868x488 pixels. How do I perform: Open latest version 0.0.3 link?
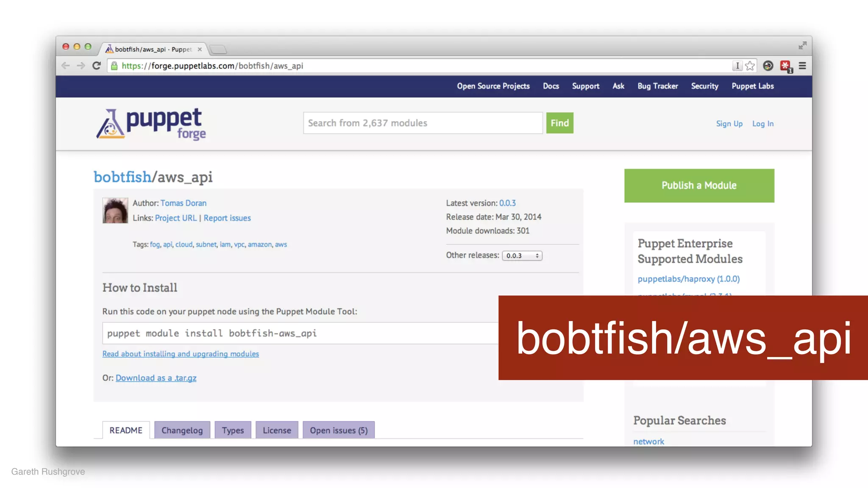pyautogui.click(x=508, y=203)
